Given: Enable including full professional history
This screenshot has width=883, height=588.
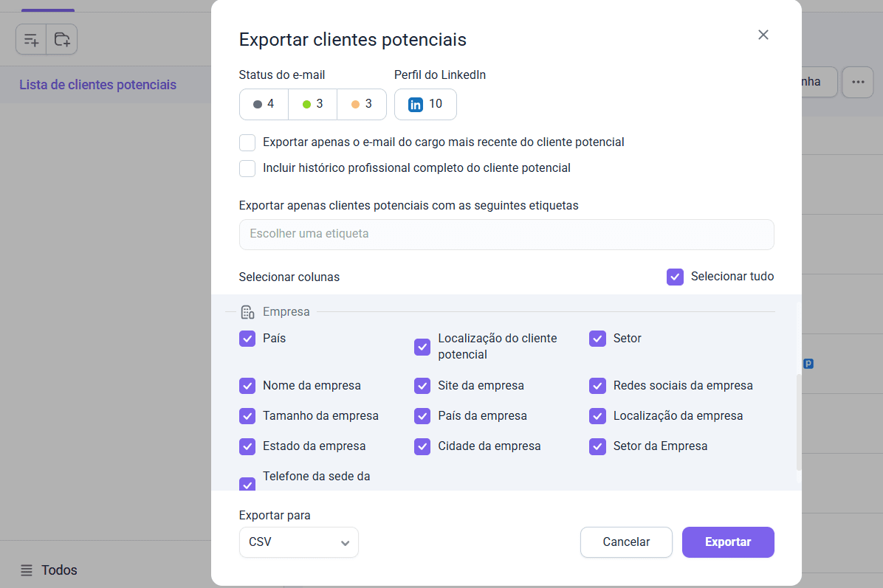Looking at the screenshot, I should point(247,168).
